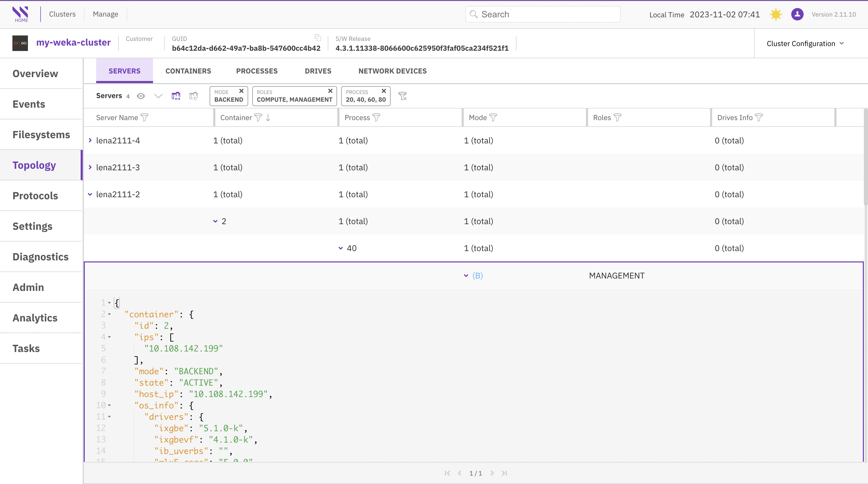Open Diagnostics in the left sidebar
Image resolution: width=868 pixels, height=484 pixels.
pos(40,257)
